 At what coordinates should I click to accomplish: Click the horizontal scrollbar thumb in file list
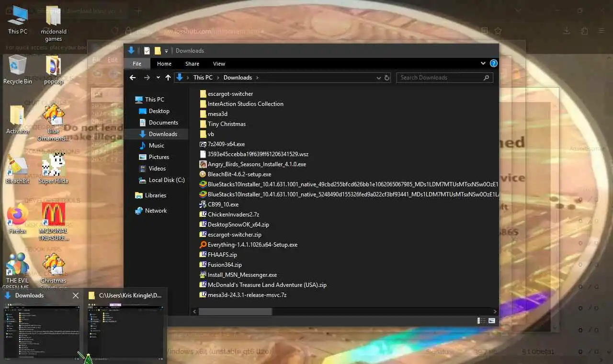click(x=235, y=311)
